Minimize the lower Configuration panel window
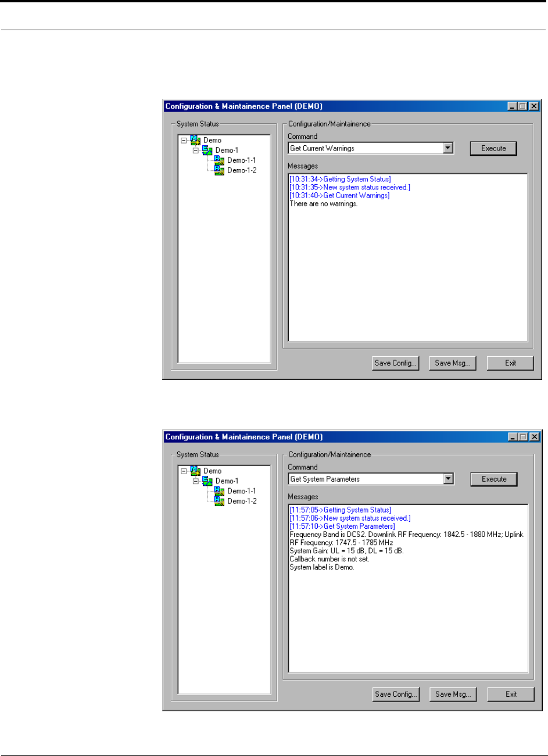This screenshot has width=548, height=756. (x=512, y=437)
